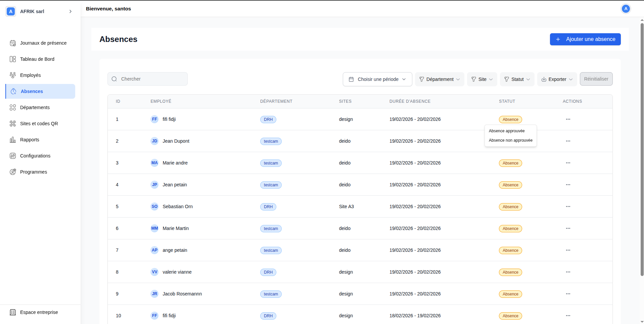Click the Rapports bar chart icon

tap(13, 140)
